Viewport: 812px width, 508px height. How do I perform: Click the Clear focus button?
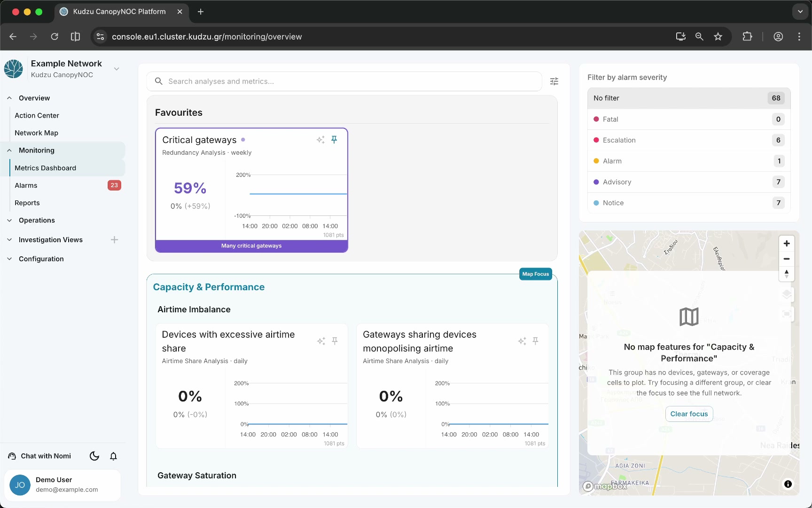(689, 414)
